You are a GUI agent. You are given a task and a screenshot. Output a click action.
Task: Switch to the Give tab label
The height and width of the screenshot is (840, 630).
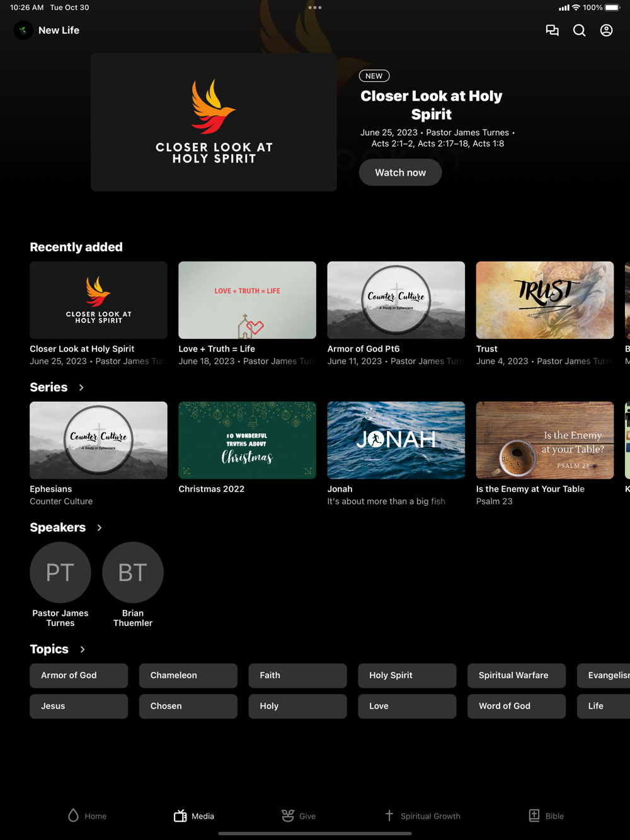pyautogui.click(x=307, y=816)
